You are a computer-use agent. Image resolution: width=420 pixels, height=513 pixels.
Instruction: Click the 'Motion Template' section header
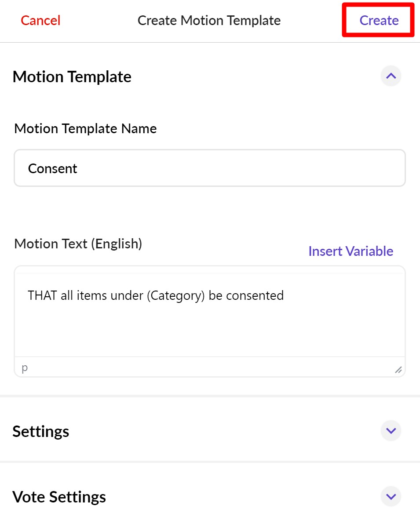coord(72,76)
